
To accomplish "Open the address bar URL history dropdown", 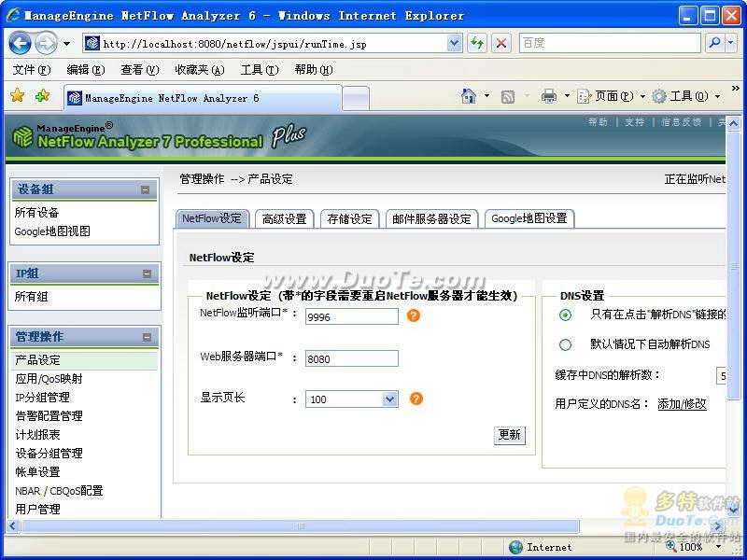I will (455, 44).
